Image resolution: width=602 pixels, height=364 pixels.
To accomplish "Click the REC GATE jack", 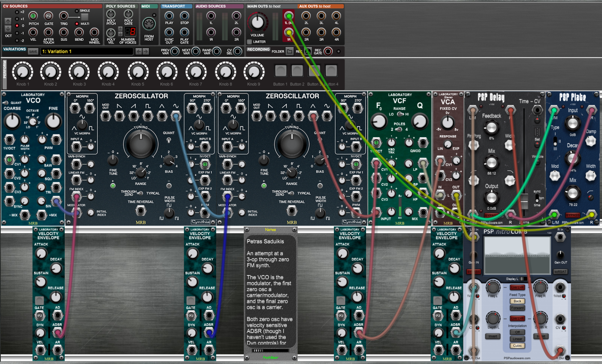I will pyautogui.click(x=328, y=51).
